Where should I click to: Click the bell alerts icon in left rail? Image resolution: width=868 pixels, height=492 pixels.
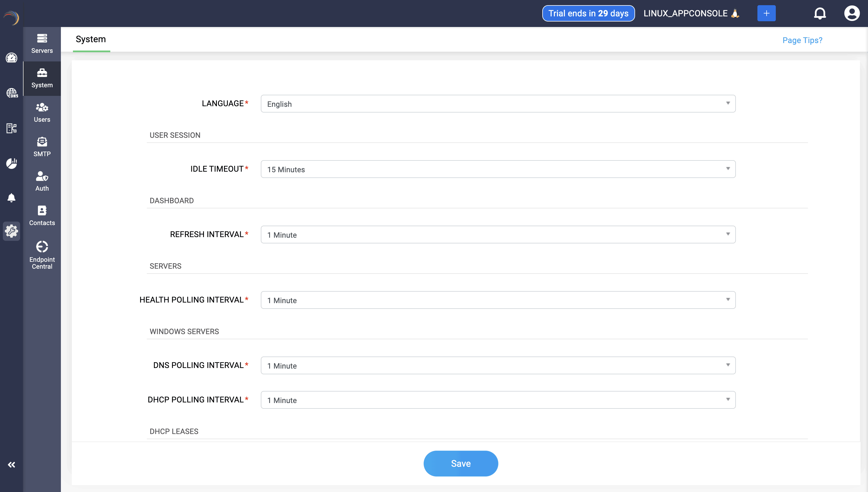pos(11,198)
